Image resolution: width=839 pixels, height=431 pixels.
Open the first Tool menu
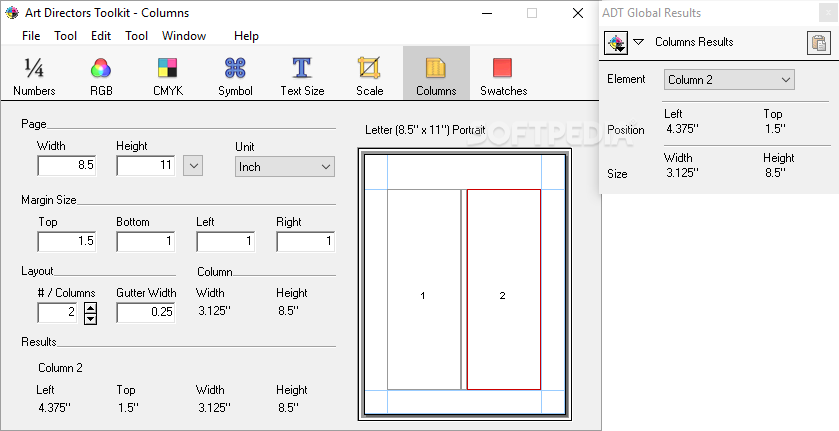65,36
